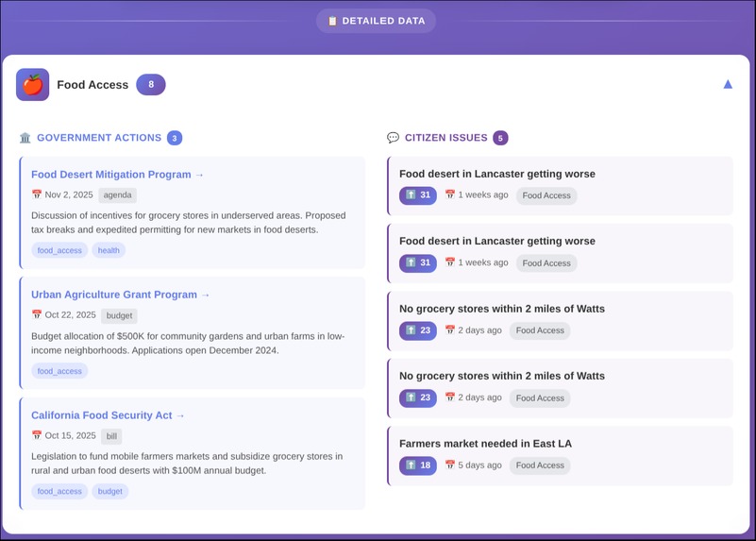Click the Citizen Issues speech bubble icon

(393, 138)
